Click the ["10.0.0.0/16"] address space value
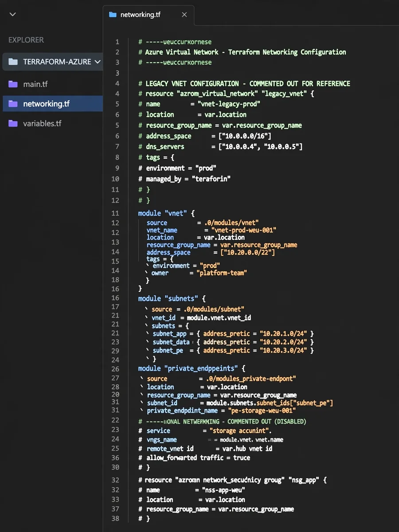Screen dimensions: 399x532 (245, 136)
